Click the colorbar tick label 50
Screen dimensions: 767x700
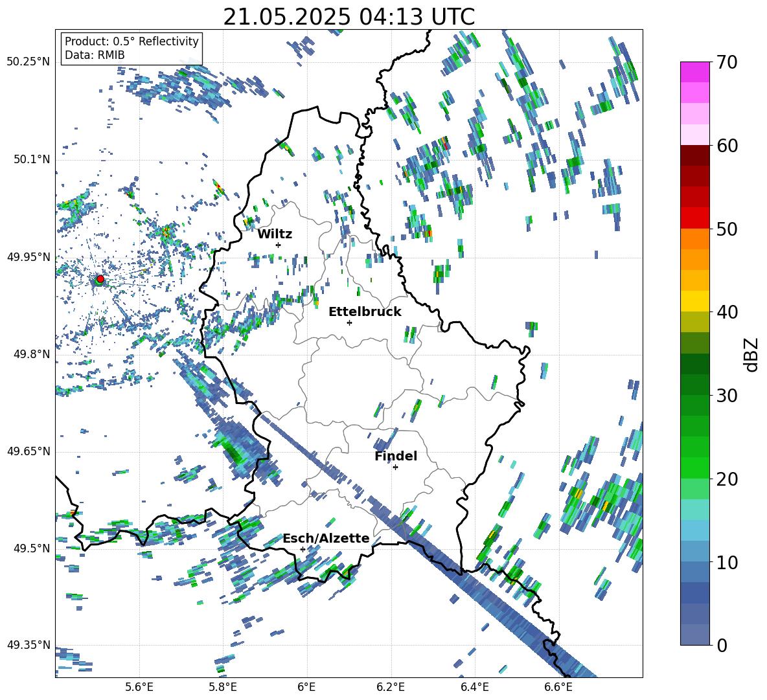727,229
